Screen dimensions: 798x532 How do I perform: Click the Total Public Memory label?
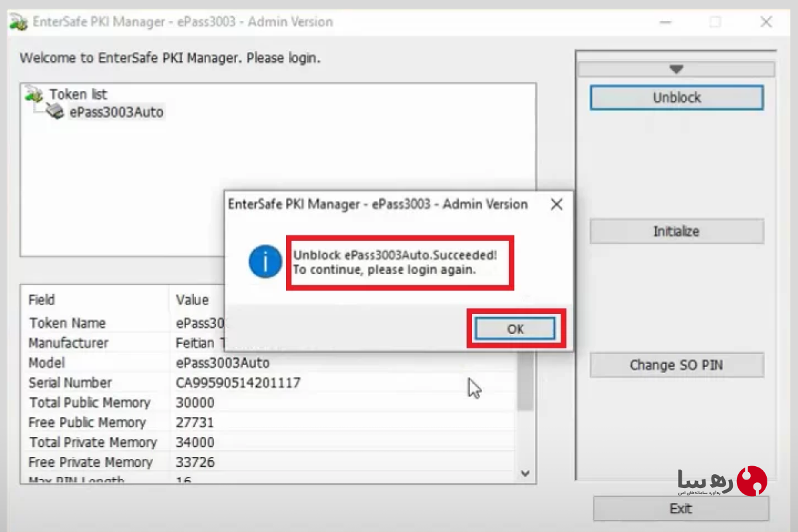tap(90, 403)
